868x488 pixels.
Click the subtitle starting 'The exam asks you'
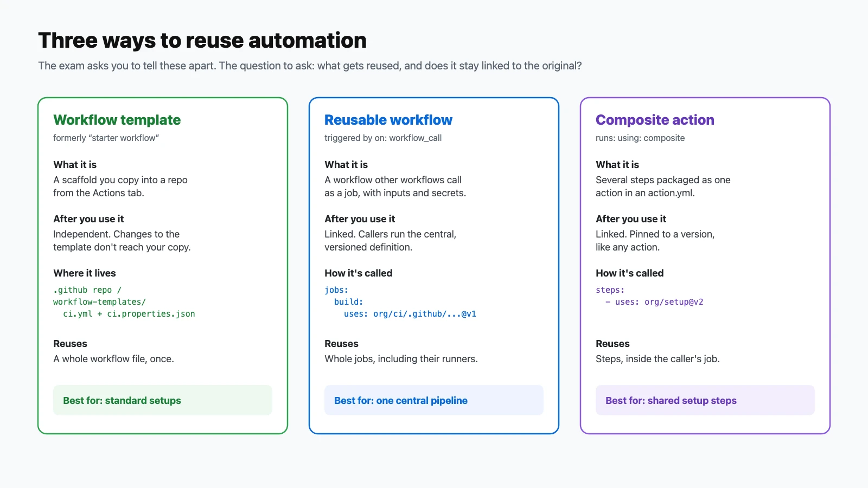(x=310, y=66)
